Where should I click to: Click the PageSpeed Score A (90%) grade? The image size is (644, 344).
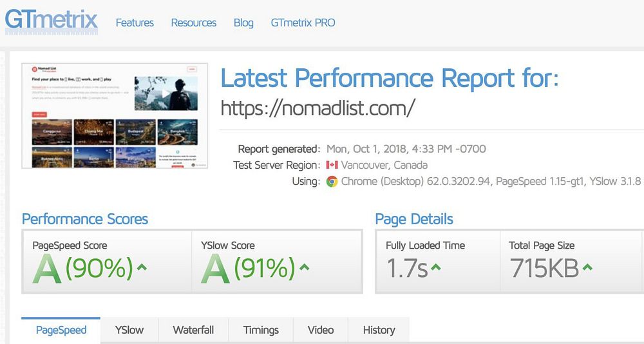pyautogui.click(x=82, y=269)
